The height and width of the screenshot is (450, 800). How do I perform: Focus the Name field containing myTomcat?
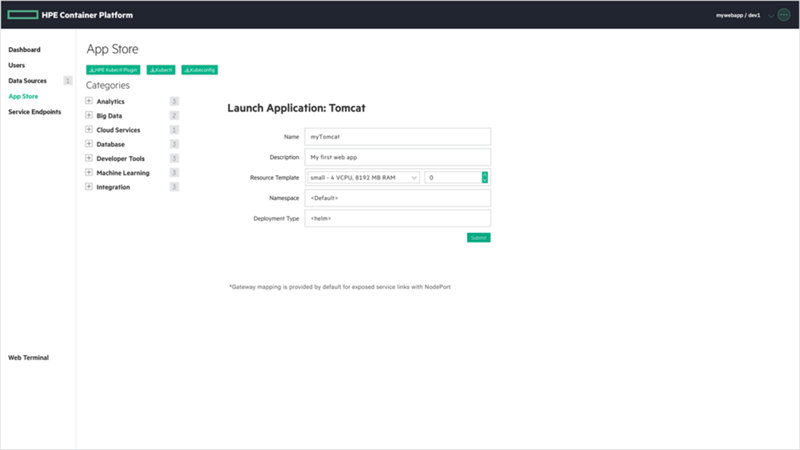point(397,137)
